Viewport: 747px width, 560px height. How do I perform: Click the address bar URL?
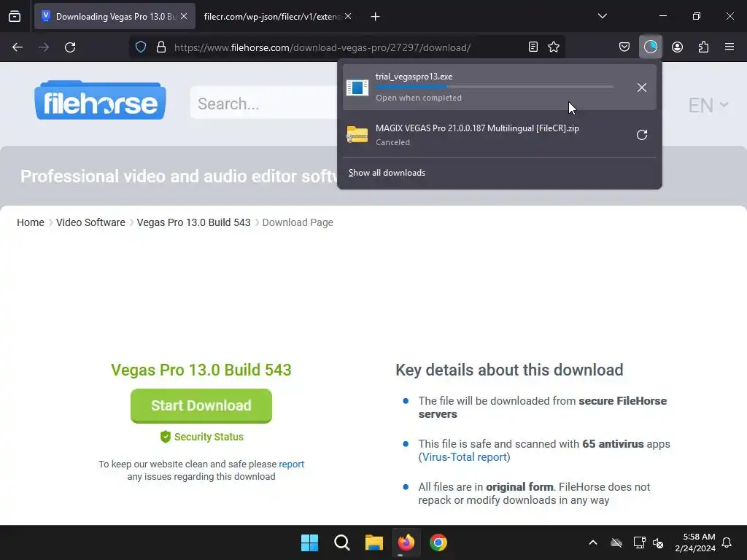pos(322,47)
